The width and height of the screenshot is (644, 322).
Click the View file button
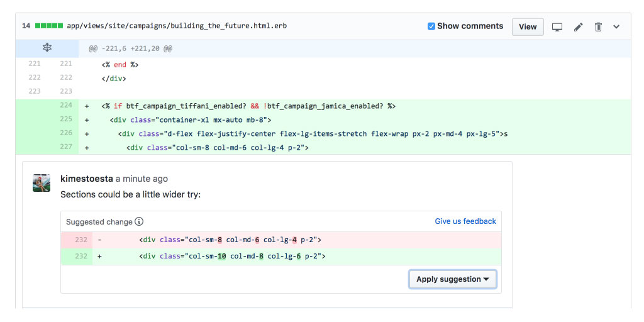527,26
